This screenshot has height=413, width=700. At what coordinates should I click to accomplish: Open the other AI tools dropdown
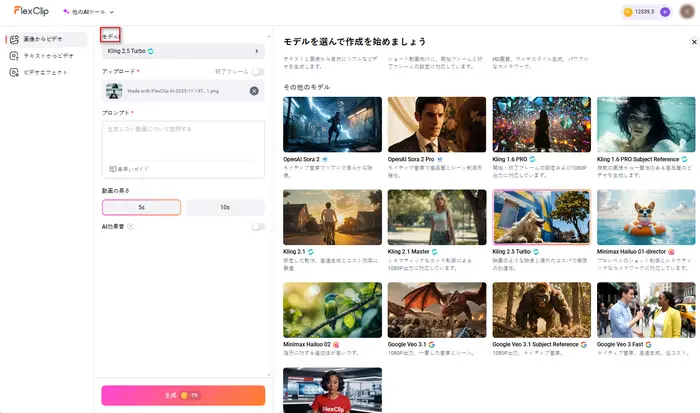point(87,12)
